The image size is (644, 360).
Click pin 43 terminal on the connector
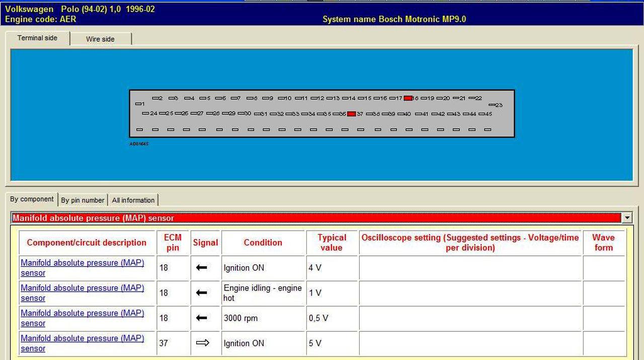pos(450,114)
